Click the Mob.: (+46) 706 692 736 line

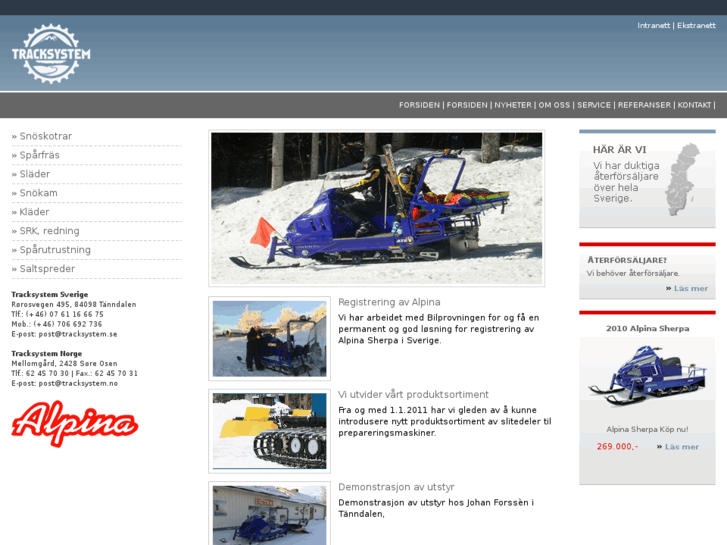point(57,324)
